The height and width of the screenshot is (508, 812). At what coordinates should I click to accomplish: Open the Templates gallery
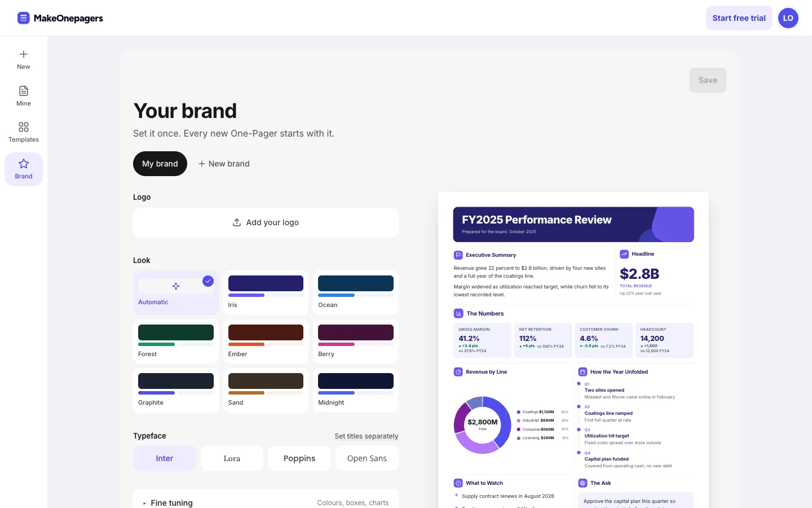pos(24,133)
